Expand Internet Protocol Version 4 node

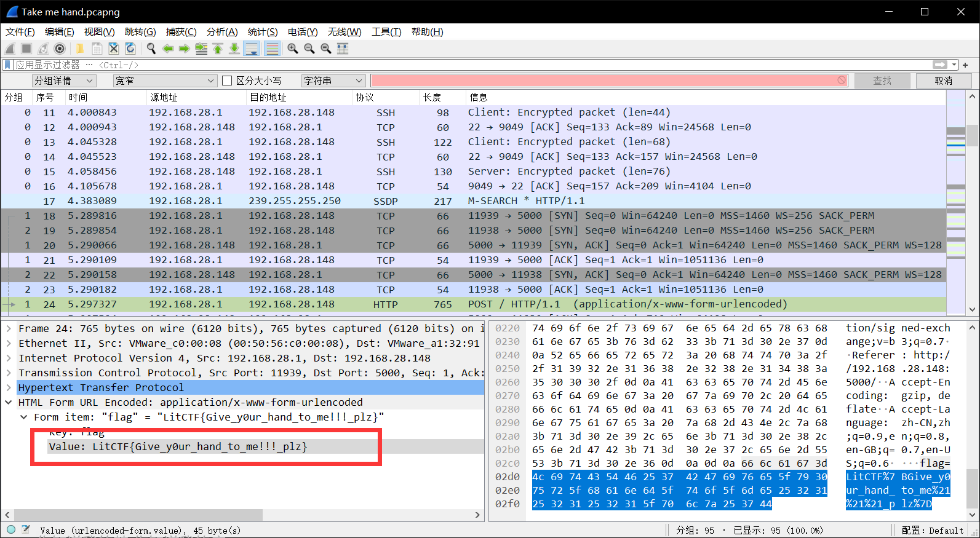[9, 358]
